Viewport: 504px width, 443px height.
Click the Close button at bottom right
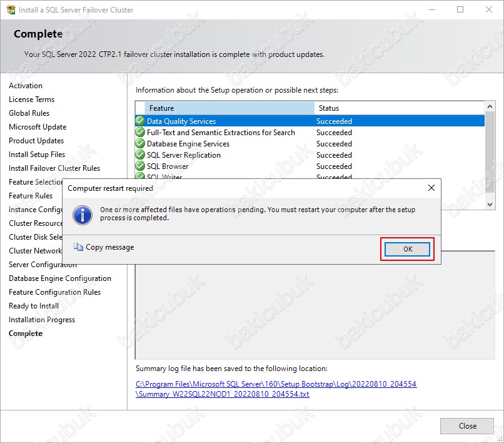click(x=467, y=425)
